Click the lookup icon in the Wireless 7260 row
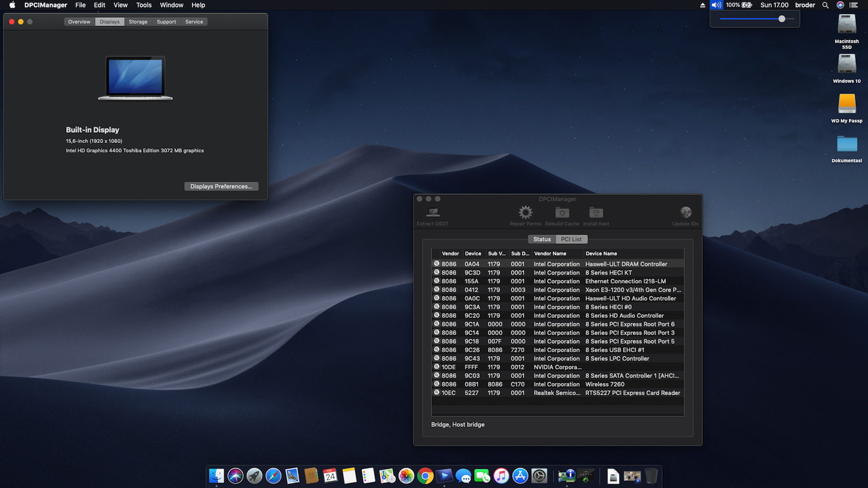The height and width of the screenshot is (488, 868). coord(437,384)
